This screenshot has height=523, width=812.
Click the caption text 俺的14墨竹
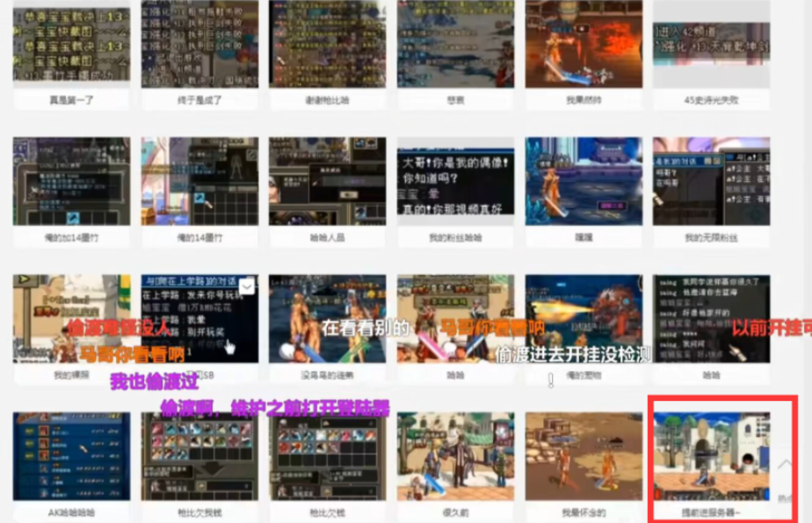click(x=199, y=237)
